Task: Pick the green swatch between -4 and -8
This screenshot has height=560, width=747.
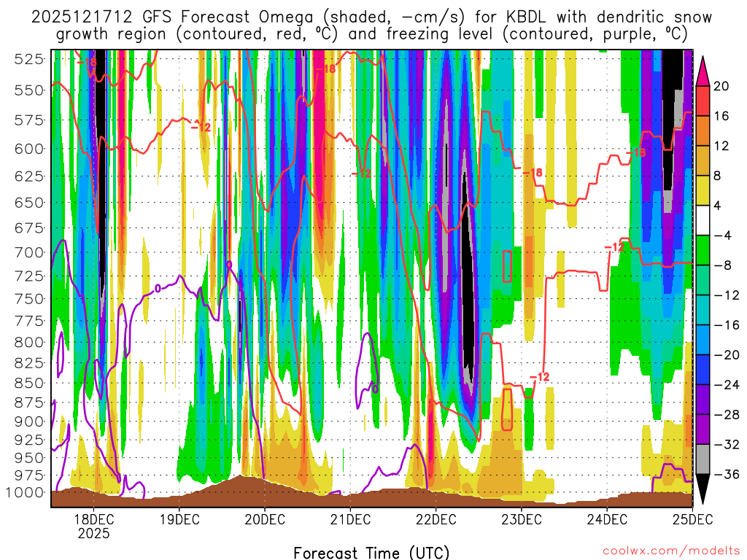Action: 703,251
